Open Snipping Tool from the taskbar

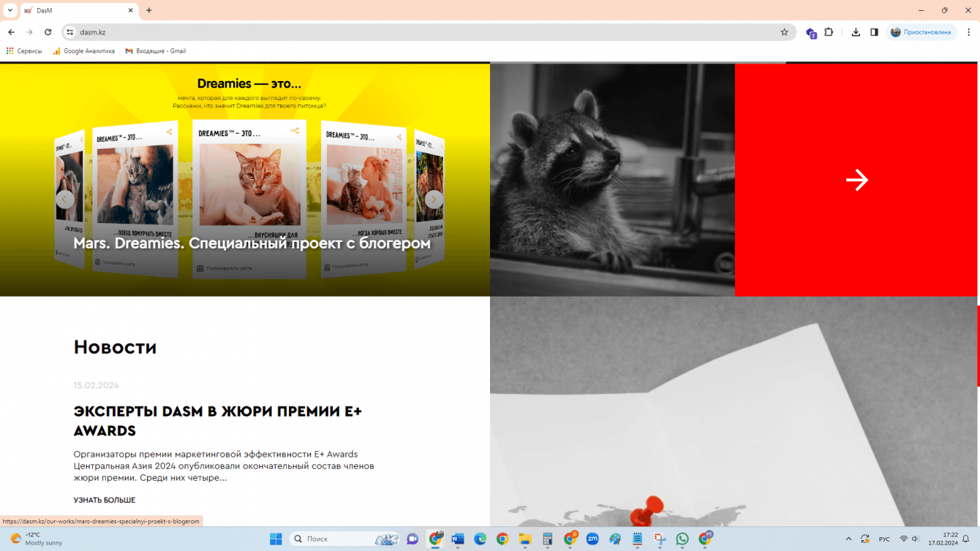660,539
